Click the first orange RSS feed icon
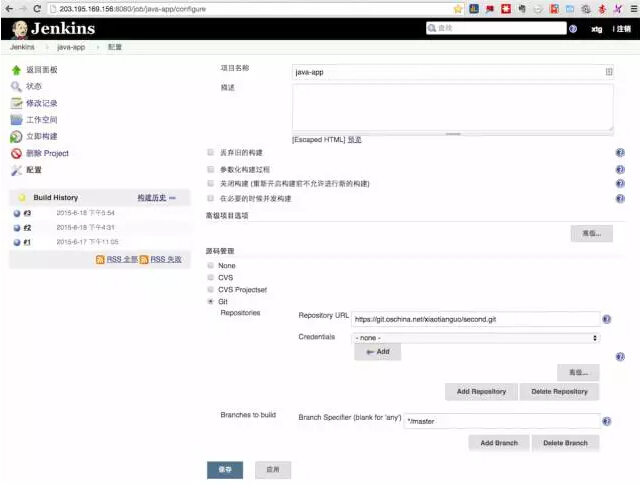The image size is (640, 486). [100, 260]
